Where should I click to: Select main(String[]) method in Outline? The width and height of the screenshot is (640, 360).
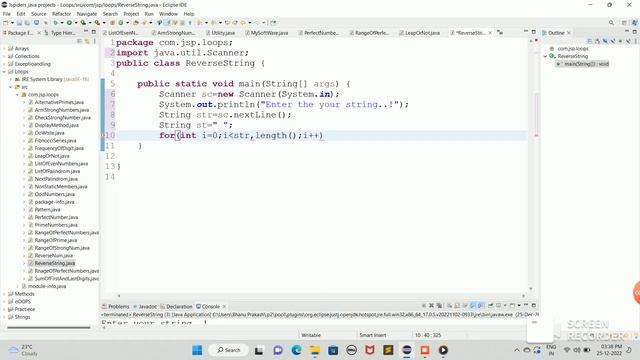tap(583, 64)
